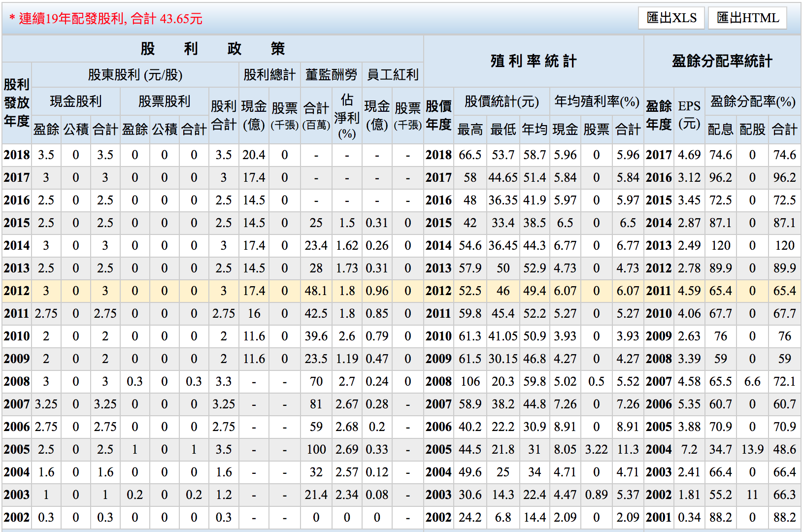Click the 盈餘分配率(%) column header
This screenshot has height=532, width=803.
click(x=752, y=101)
